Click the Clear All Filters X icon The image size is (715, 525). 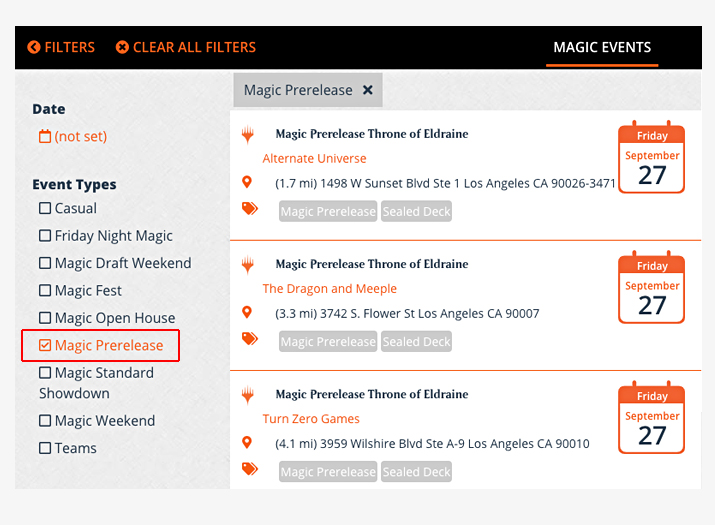click(x=122, y=47)
